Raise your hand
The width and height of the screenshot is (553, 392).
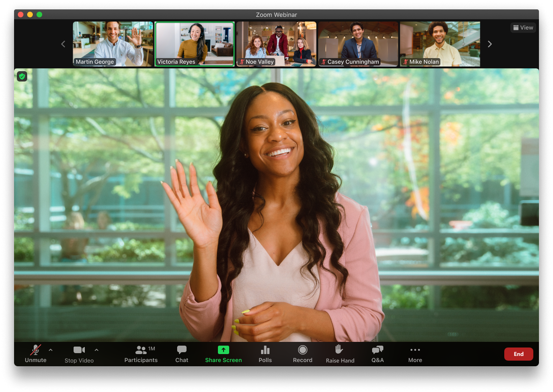340,354
